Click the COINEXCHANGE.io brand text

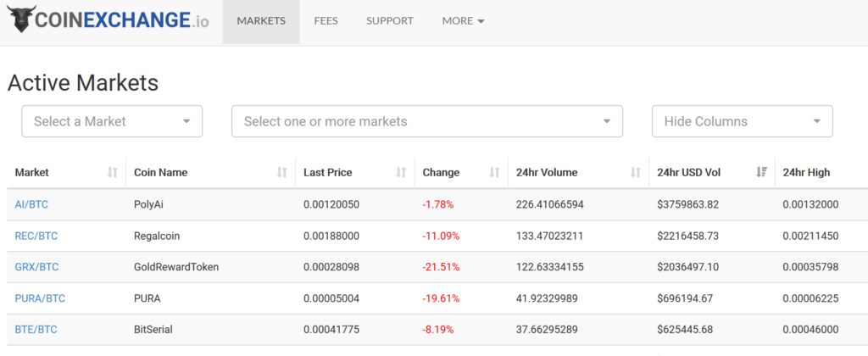click(122, 20)
